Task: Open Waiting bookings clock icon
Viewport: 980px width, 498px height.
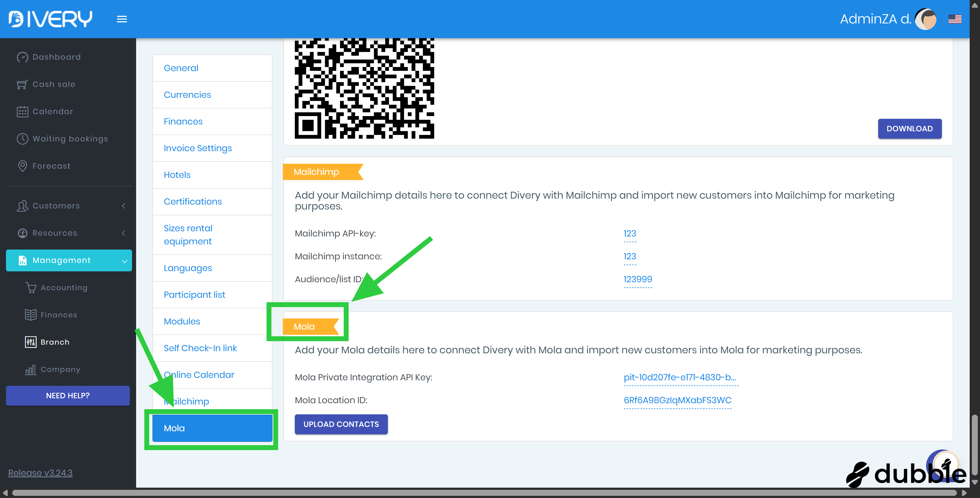Action: point(22,139)
